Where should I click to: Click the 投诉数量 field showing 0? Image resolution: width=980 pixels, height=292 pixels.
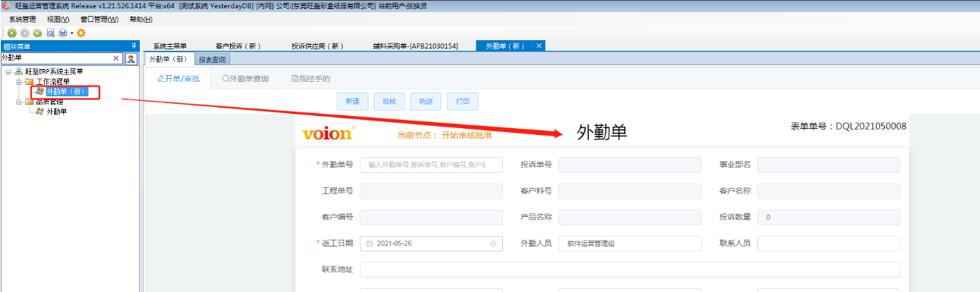tap(829, 217)
